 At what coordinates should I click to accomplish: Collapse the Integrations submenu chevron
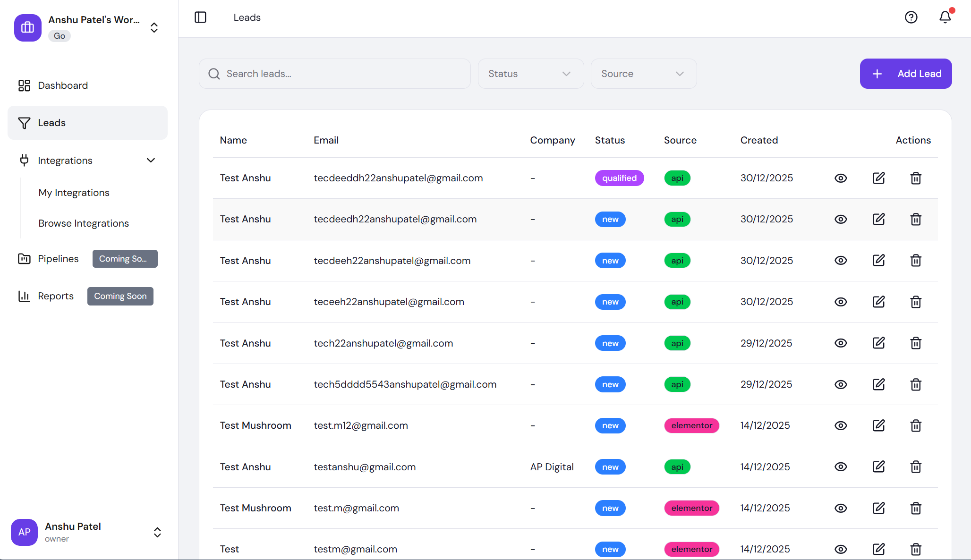[151, 161]
